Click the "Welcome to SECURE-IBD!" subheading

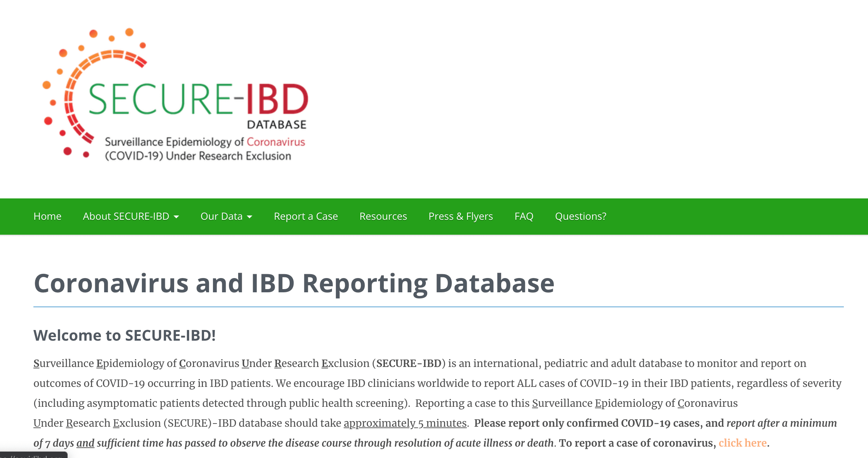click(x=124, y=335)
